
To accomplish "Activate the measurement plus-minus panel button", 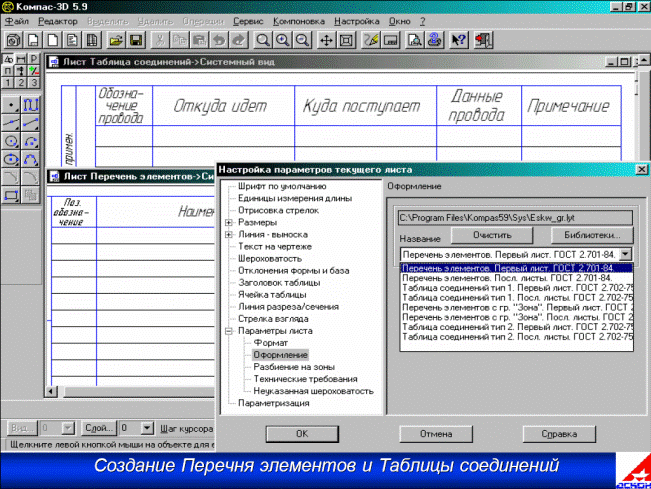I will click(x=34, y=71).
